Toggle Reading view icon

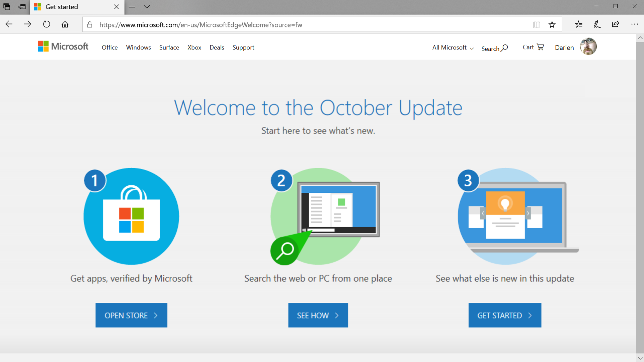537,24
